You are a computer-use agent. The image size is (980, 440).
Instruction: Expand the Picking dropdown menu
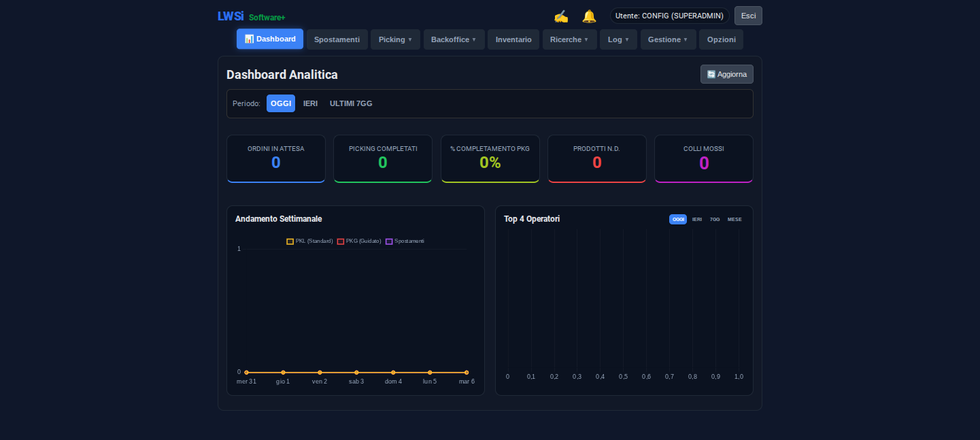tap(395, 39)
